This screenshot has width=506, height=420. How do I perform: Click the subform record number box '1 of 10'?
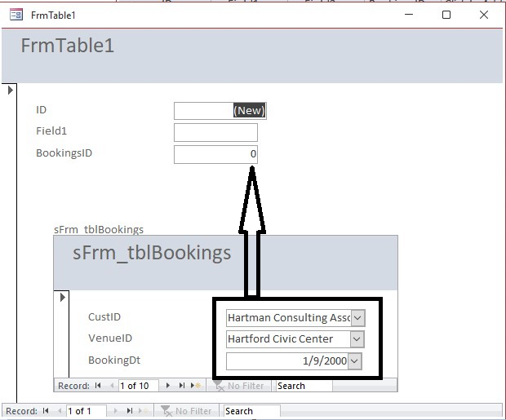(x=139, y=386)
